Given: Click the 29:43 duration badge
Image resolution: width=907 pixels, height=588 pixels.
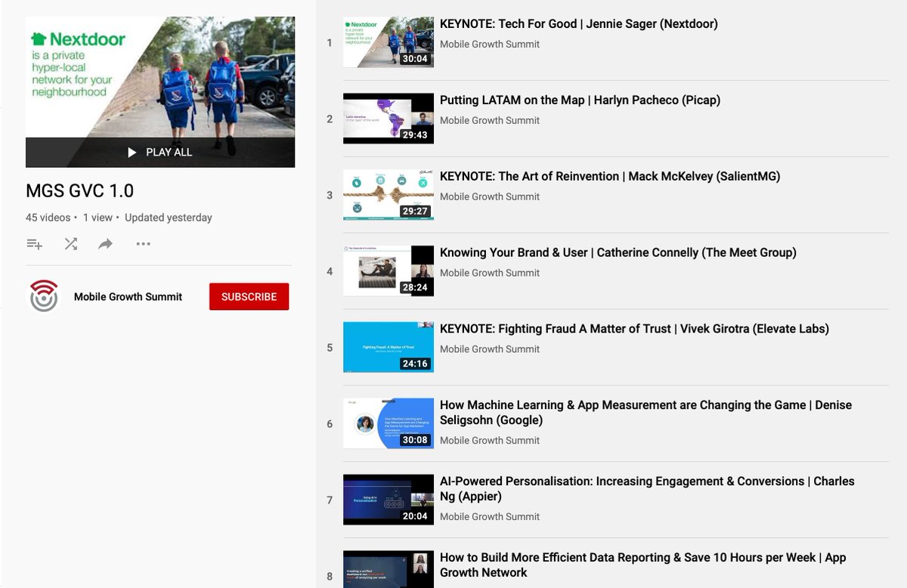Looking at the screenshot, I should (415, 135).
